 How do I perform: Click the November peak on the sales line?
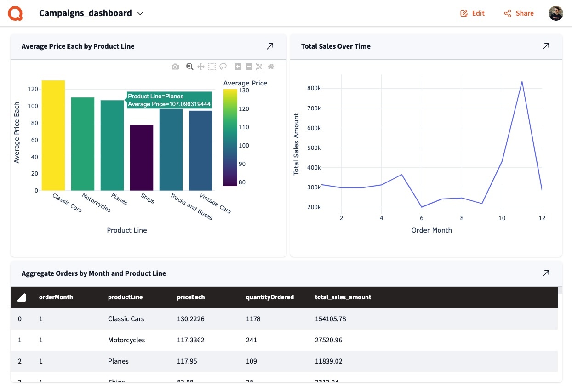(x=522, y=82)
